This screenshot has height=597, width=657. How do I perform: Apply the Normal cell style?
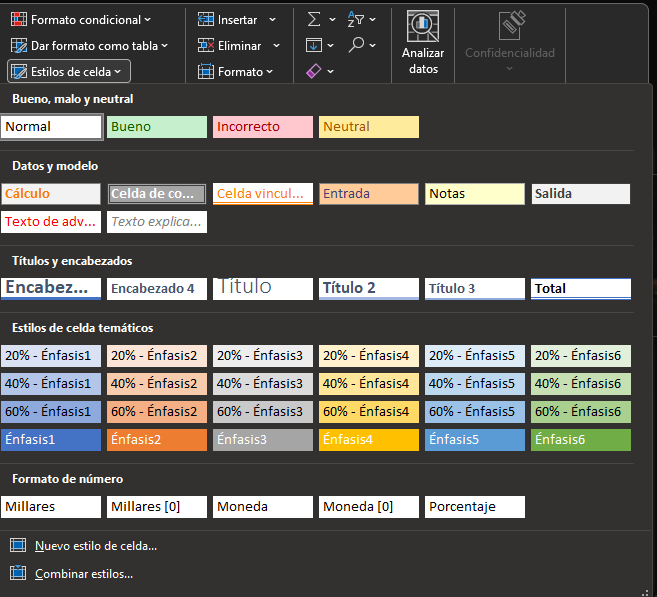[x=51, y=127]
